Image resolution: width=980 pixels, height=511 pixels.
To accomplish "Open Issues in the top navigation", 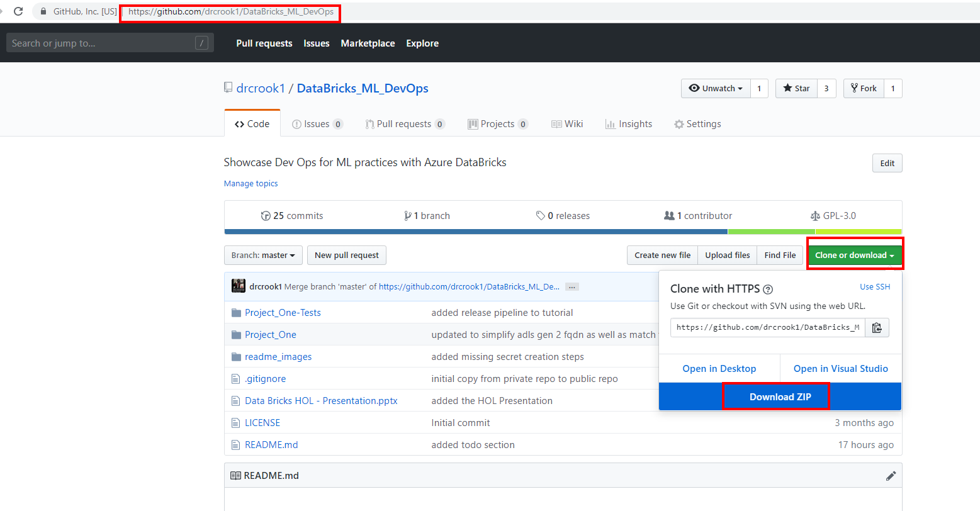I will coord(317,43).
